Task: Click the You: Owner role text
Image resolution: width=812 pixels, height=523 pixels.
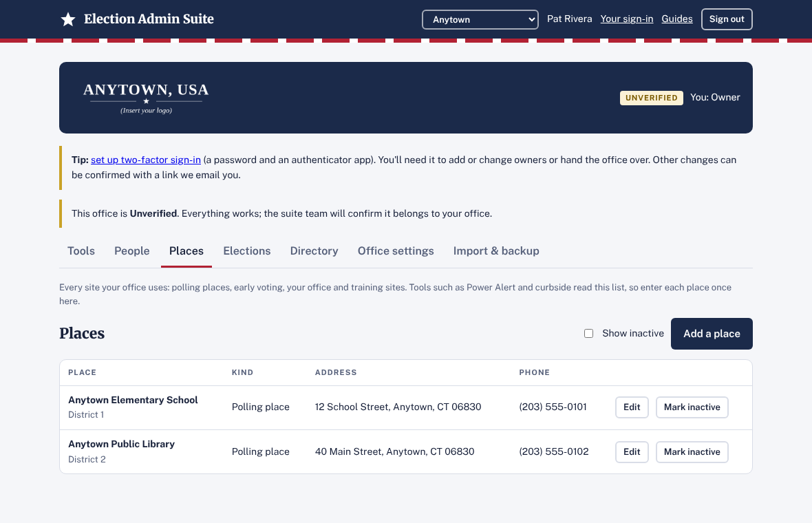Action: [x=715, y=97]
